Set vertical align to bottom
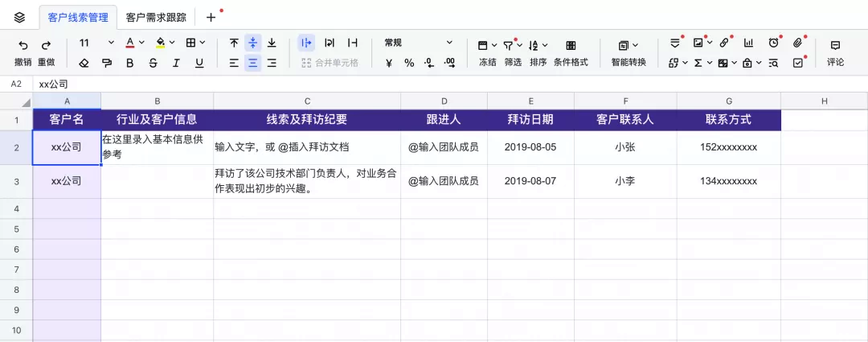The width and height of the screenshot is (868, 342). (272, 43)
